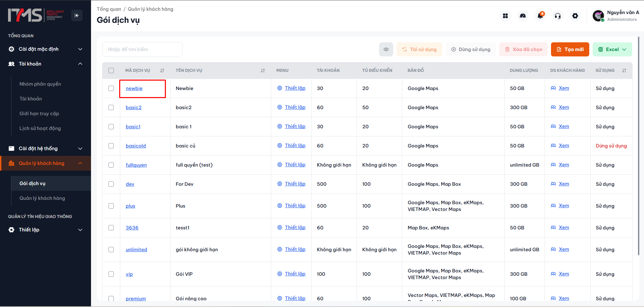
Task: Toggle column visibility eye button
Action: [x=386, y=49]
